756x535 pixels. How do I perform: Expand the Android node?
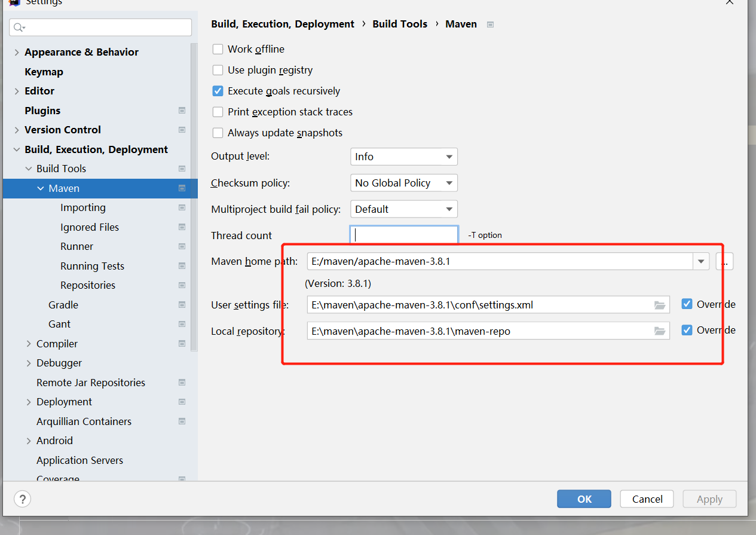[29, 441]
